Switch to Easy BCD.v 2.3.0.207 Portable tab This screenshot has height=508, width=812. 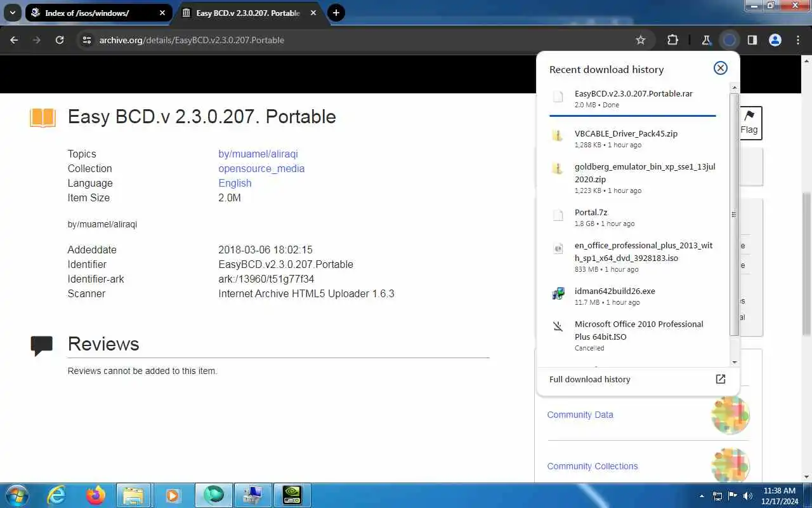[x=249, y=13]
